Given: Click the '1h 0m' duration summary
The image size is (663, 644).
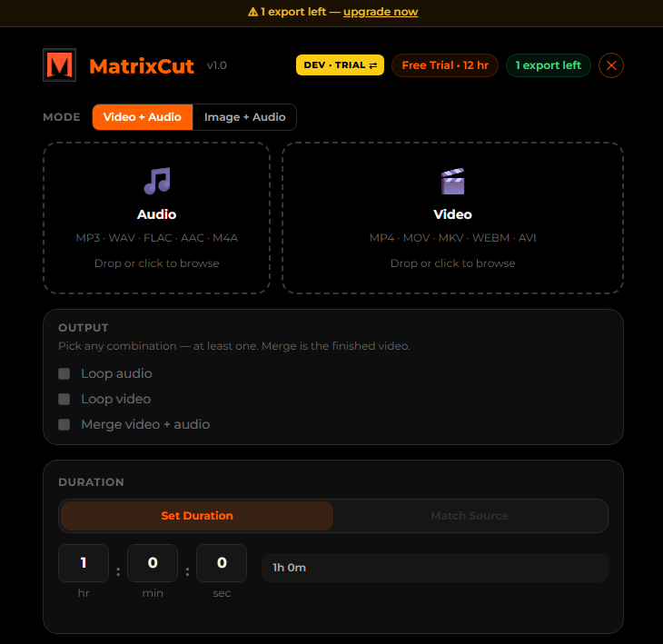Looking at the screenshot, I should (x=435, y=568).
